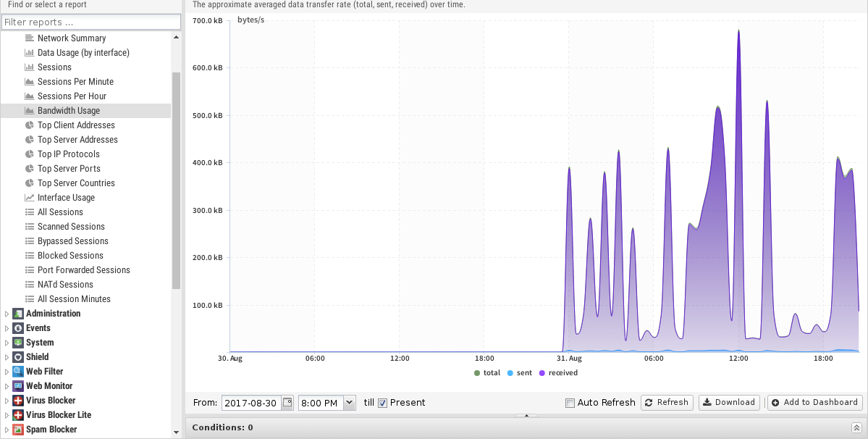The width and height of the screenshot is (868, 439).
Task: Click the Network Summary report icon
Action: (x=30, y=38)
